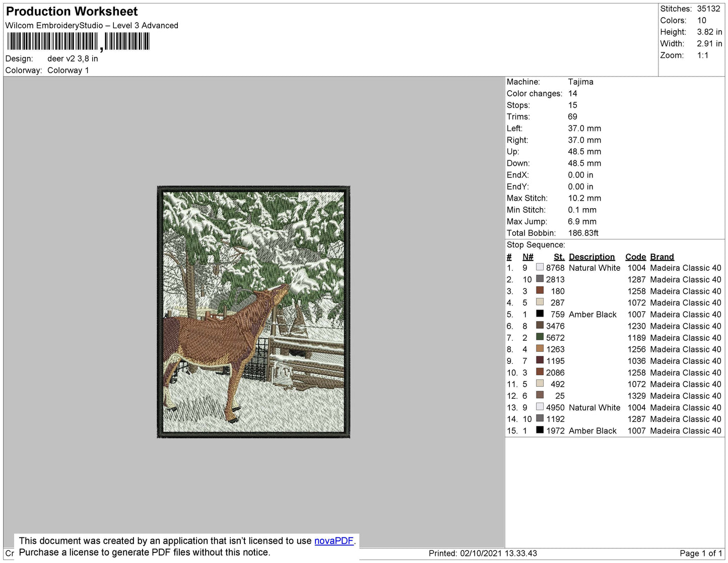Click Natural White description in stop 13

point(594,408)
